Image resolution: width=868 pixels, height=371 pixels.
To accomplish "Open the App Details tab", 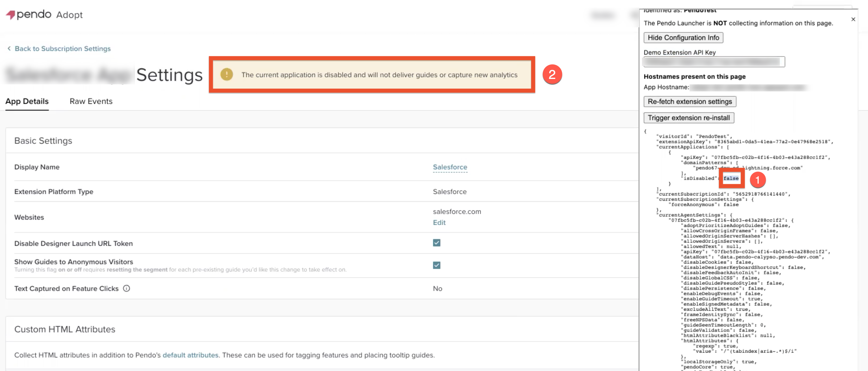I will pyautogui.click(x=27, y=101).
